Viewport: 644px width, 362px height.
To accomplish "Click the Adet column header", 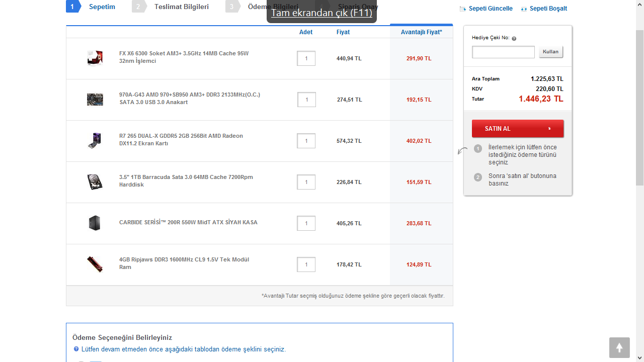I will click(x=306, y=32).
